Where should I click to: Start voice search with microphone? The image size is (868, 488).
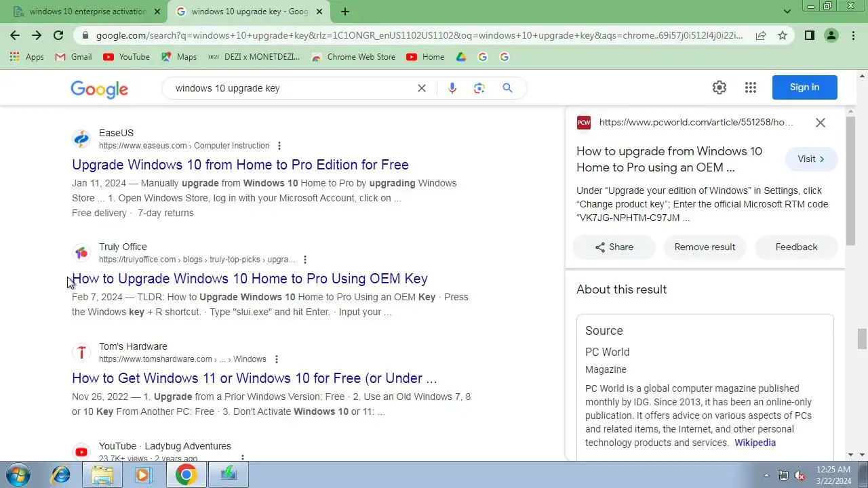point(452,88)
